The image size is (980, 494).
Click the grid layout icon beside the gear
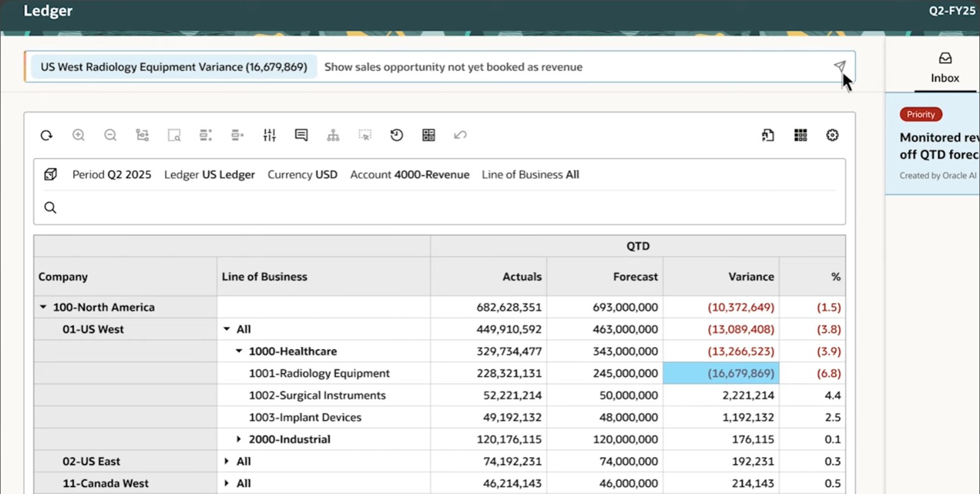click(800, 135)
